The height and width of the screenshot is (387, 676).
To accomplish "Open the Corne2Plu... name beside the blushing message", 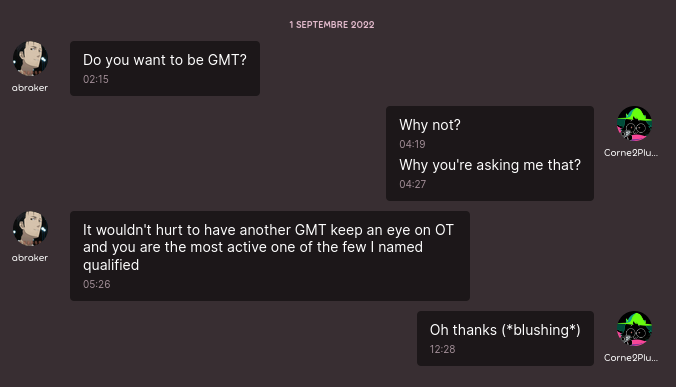I will click(x=631, y=358).
